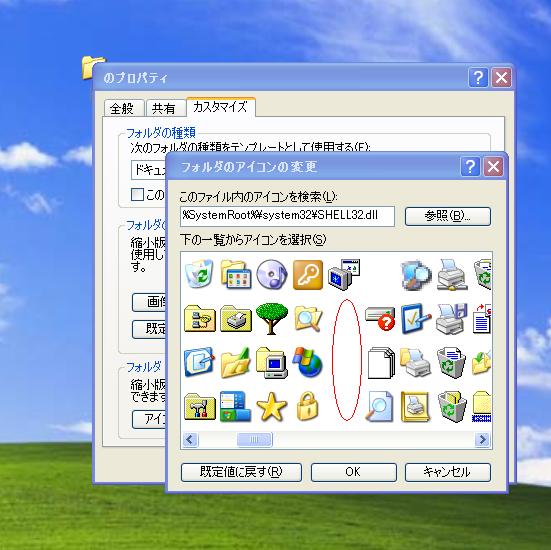551x550 pixels.
Task: Pick the folder with tools icon
Action: pos(200,407)
